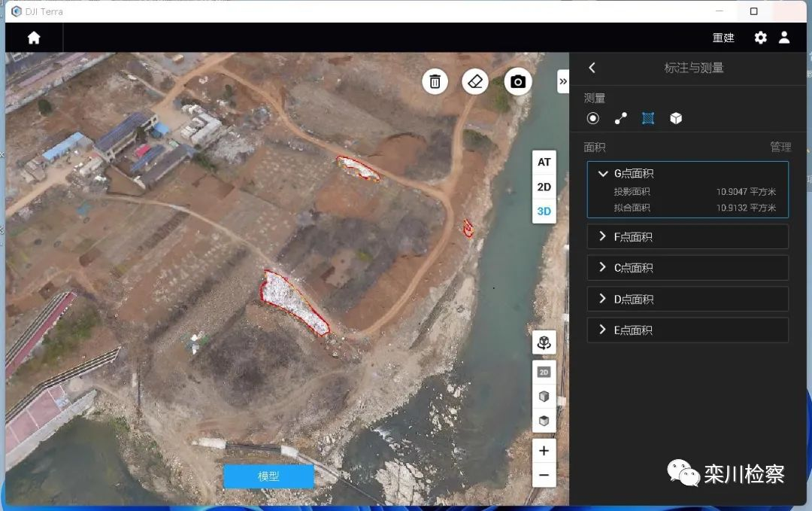Select the point coordinate measurement tool
The height and width of the screenshot is (511, 812).
(593, 118)
